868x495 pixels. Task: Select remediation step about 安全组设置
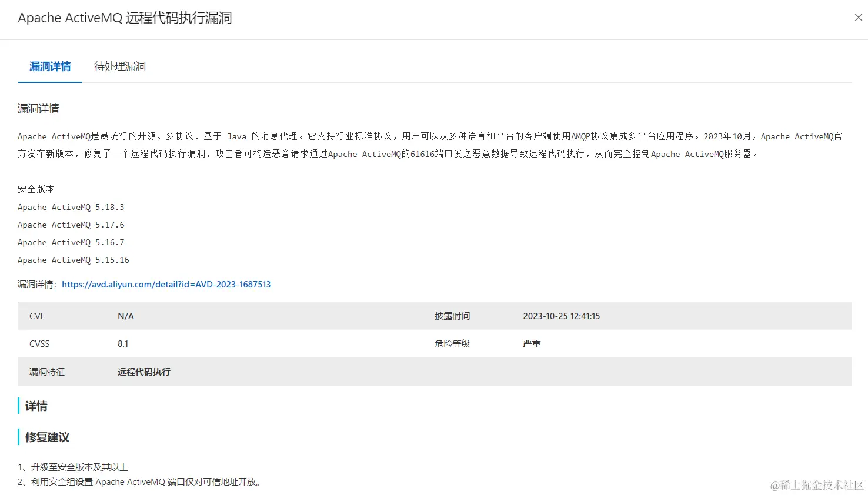coord(140,481)
